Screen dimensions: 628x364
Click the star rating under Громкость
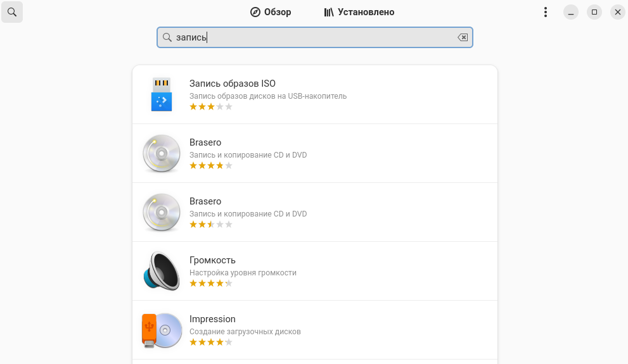[x=211, y=284]
